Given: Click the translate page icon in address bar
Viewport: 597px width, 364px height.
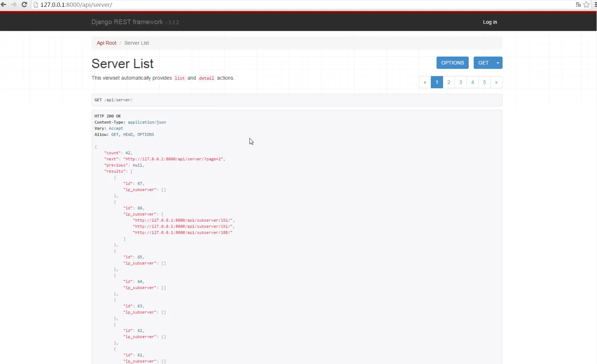Looking at the screenshot, I should [578, 5].
